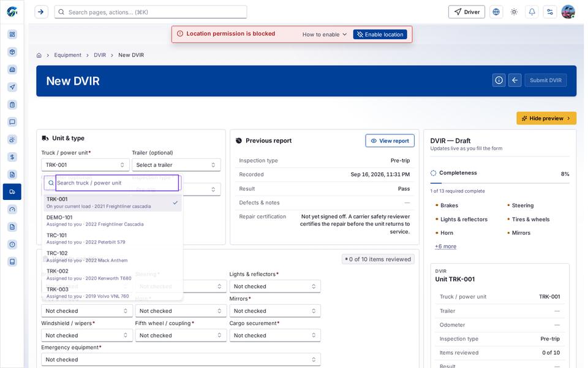Expand the How to enable chevron
Screen dimensions: 588x368
(344, 34)
